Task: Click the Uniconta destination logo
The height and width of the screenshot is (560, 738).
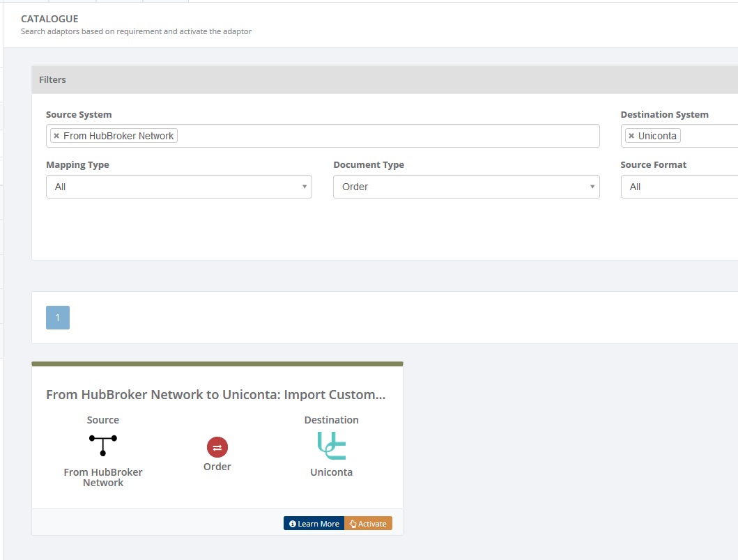Action: click(x=331, y=446)
